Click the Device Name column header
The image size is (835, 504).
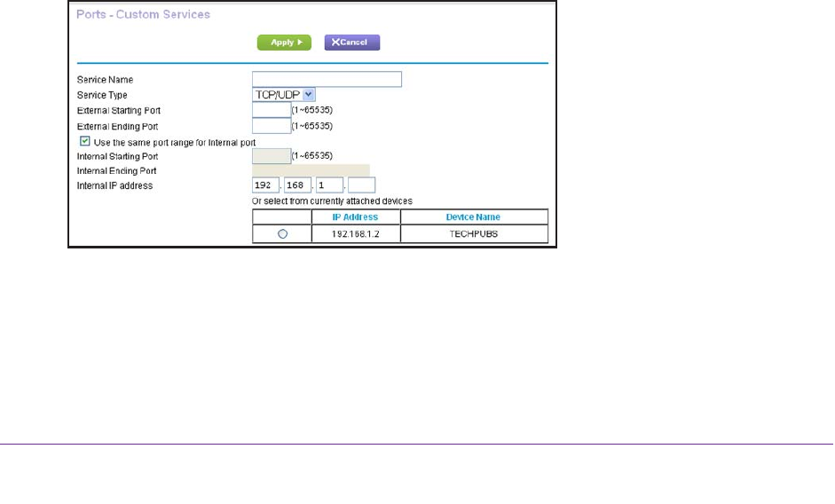(x=473, y=217)
